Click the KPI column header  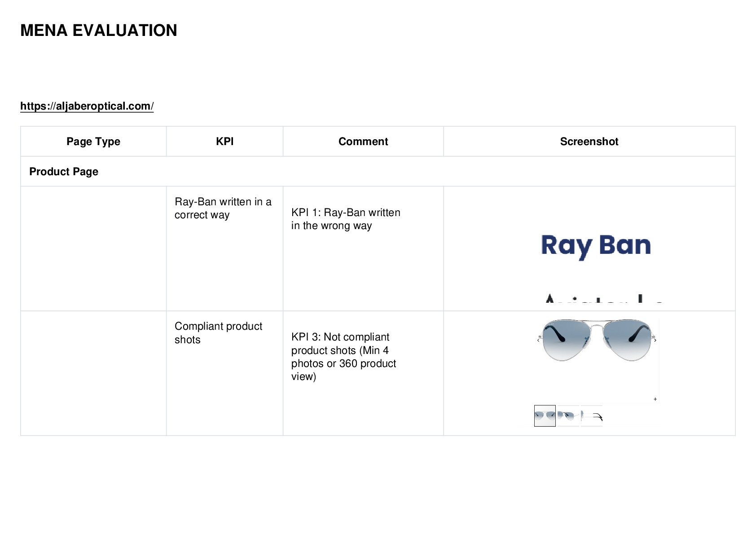224,141
